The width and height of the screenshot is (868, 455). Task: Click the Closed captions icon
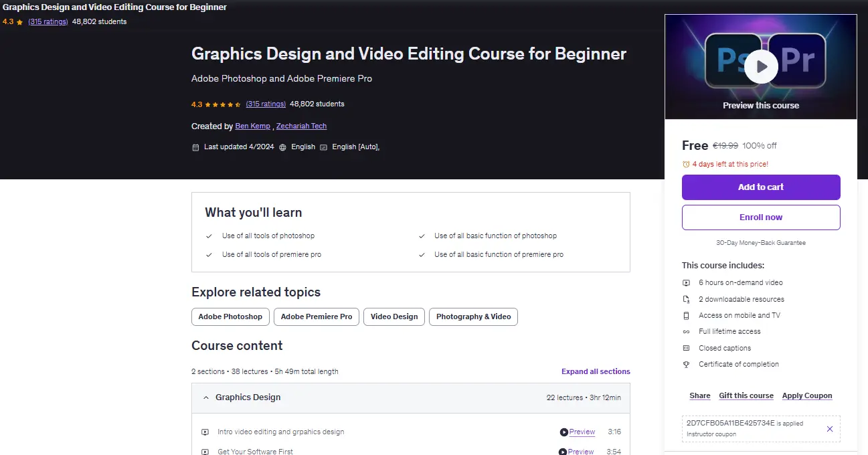[686, 348]
